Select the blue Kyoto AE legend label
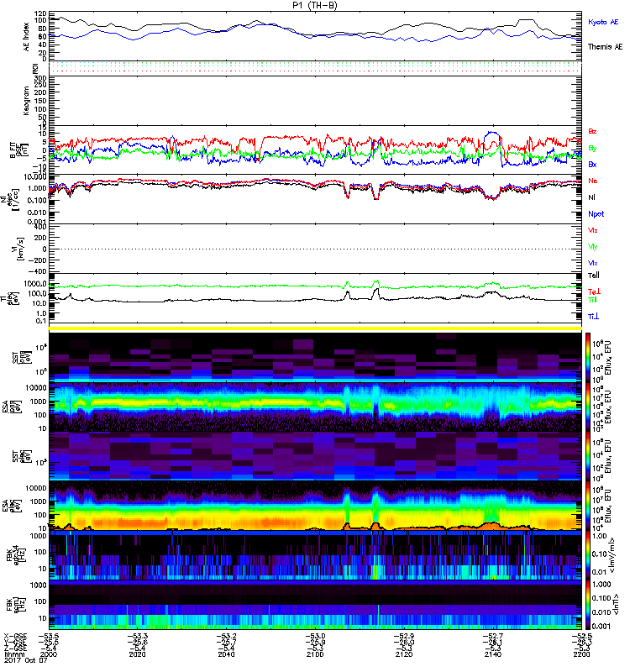This screenshot has width=630, height=672. pos(603,22)
